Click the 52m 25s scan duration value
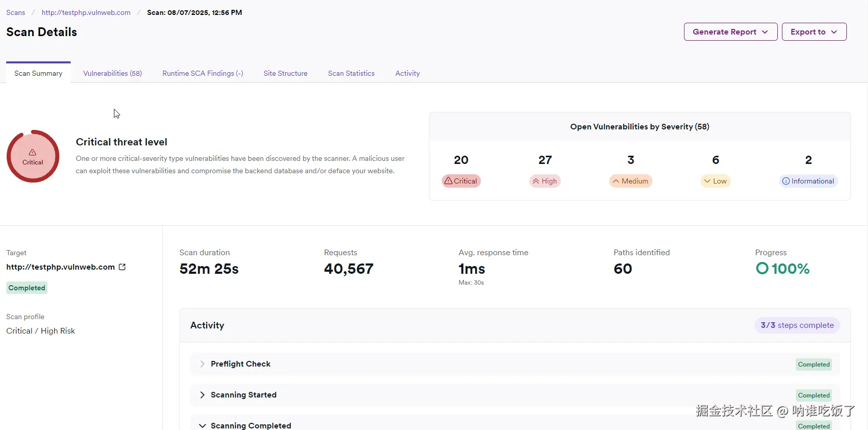 (209, 269)
